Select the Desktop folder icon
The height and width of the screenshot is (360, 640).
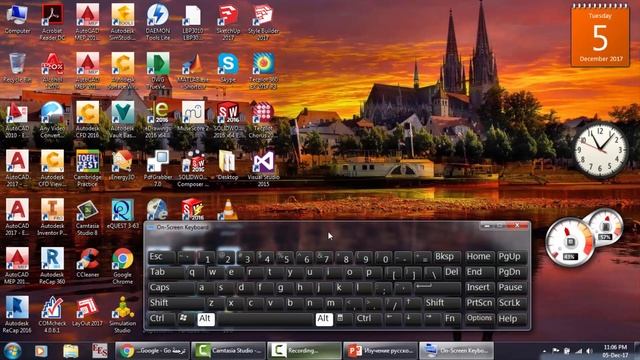pos(228,166)
